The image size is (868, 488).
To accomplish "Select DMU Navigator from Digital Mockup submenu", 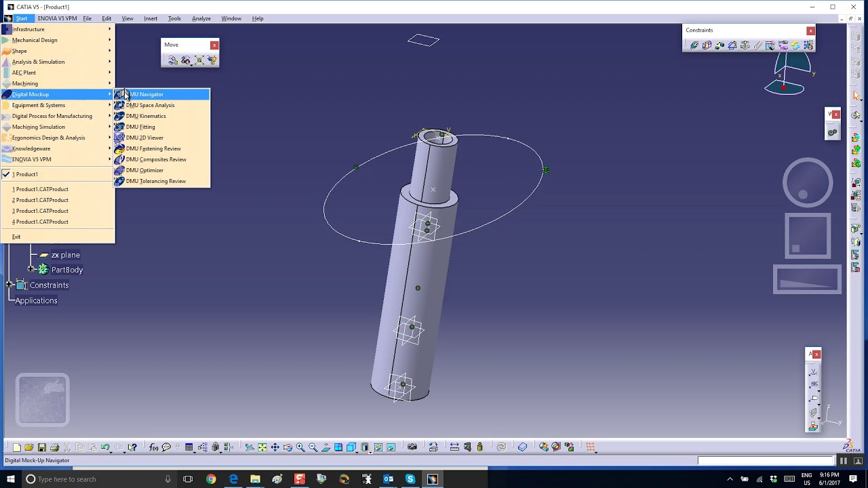I will [162, 94].
